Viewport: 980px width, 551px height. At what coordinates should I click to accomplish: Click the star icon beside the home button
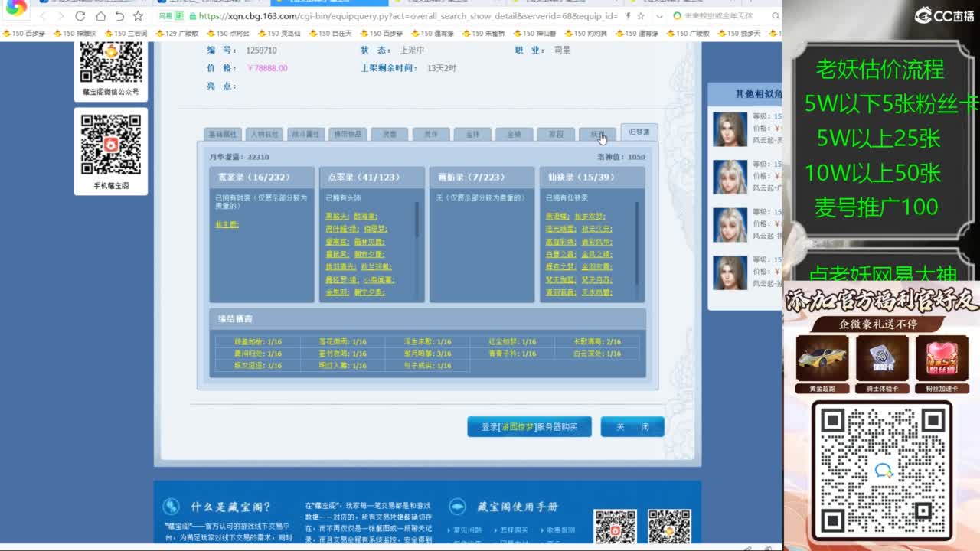[x=138, y=16]
